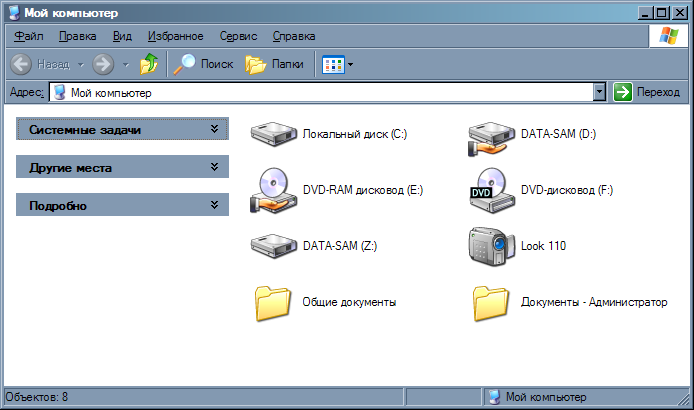Toggle the Папки folders pane
Screen dimensions: 694x410
tap(274, 64)
